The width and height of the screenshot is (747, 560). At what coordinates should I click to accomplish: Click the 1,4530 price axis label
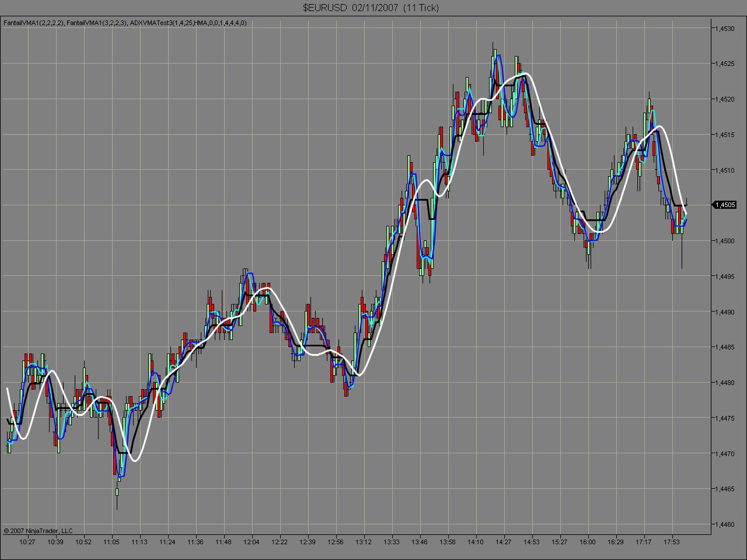(725, 28)
